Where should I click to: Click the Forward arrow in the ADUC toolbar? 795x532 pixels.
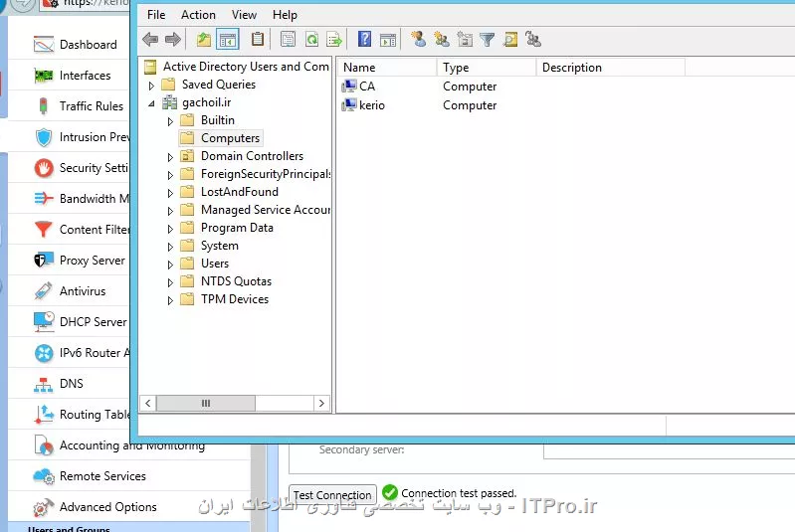coord(173,39)
